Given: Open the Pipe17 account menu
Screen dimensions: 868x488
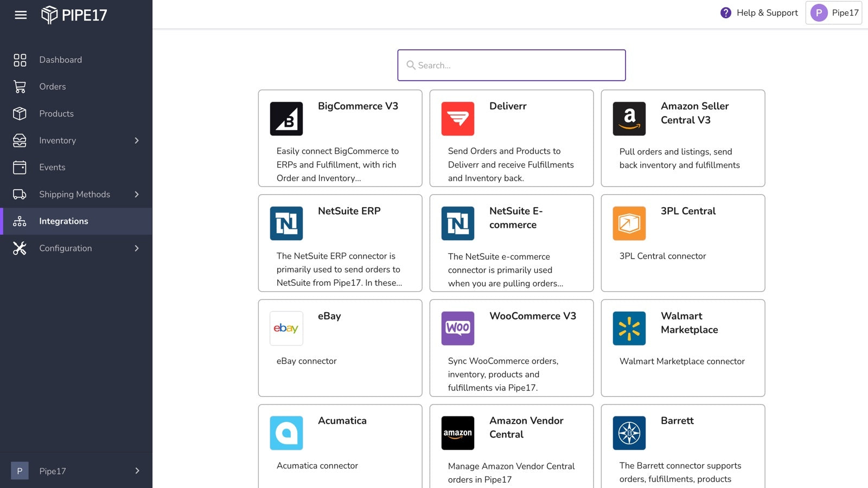Looking at the screenshot, I should [x=834, y=12].
